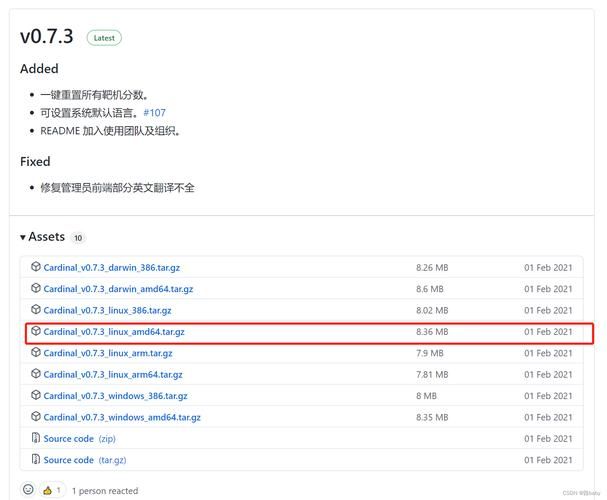Viewport: 607px width, 500px height.
Task: Click package icon beside windows_amd64 asset
Action: point(36,416)
